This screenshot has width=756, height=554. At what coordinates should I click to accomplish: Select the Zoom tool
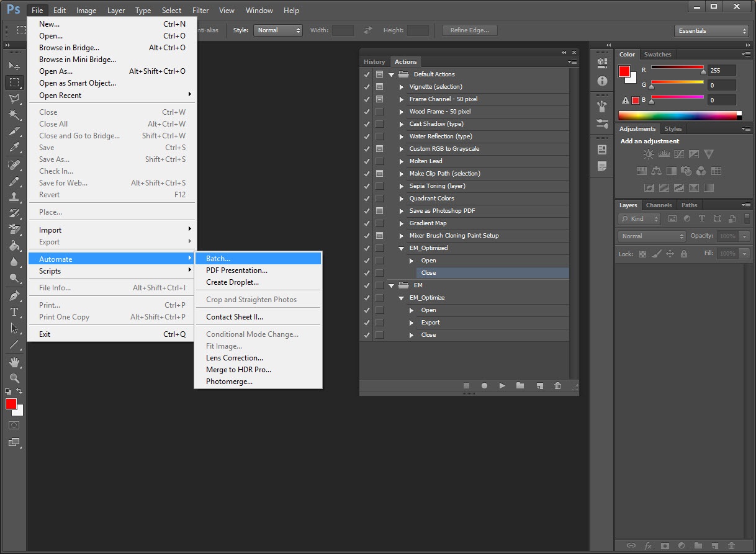pyautogui.click(x=14, y=378)
